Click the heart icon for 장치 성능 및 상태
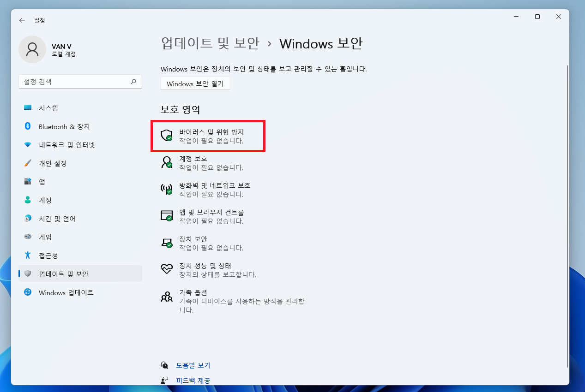This screenshot has width=585, height=392. (166, 269)
